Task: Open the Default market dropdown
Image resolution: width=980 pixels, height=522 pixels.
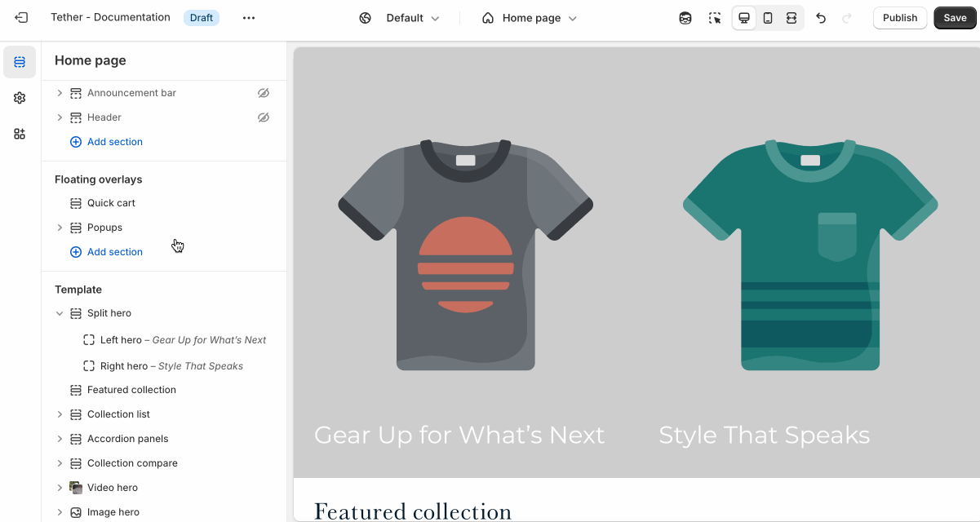Action: click(x=400, y=18)
